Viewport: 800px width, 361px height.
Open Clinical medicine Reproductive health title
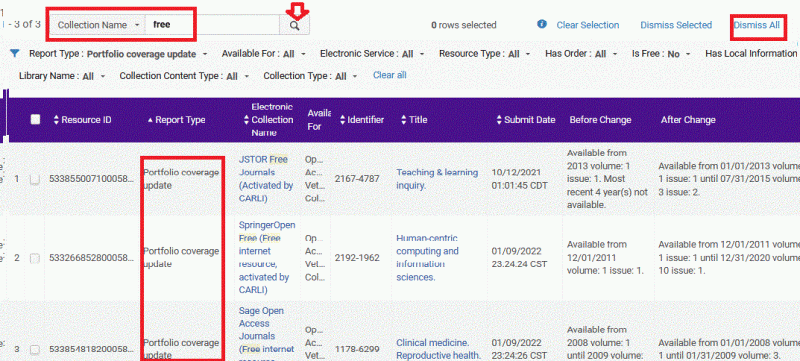(439, 349)
